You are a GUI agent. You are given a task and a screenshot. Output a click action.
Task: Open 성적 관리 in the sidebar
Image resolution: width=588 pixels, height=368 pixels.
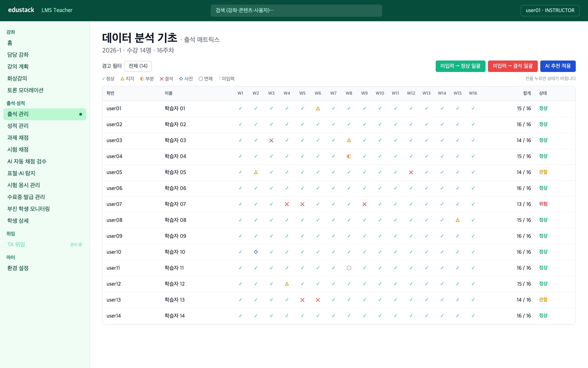click(x=45, y=126)
